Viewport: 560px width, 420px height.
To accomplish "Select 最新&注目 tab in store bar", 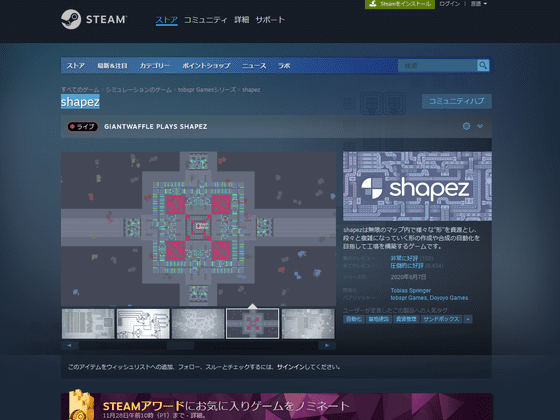I will [112, 66].
